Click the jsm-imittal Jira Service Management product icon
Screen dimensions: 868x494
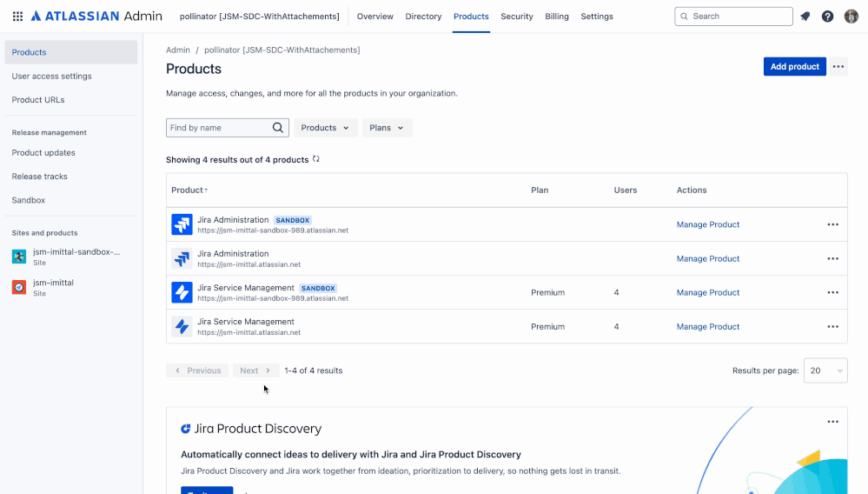[x=182, y=327]
